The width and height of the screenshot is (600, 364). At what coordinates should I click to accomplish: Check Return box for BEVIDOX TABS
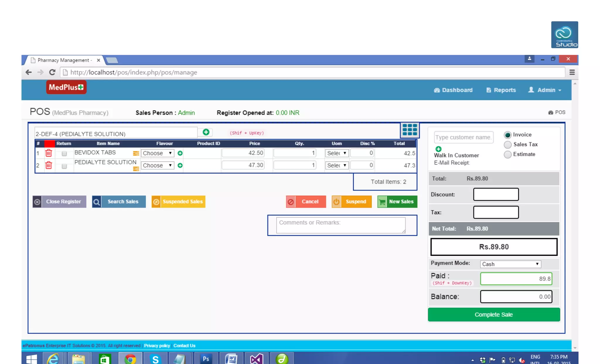pos(64,153)
